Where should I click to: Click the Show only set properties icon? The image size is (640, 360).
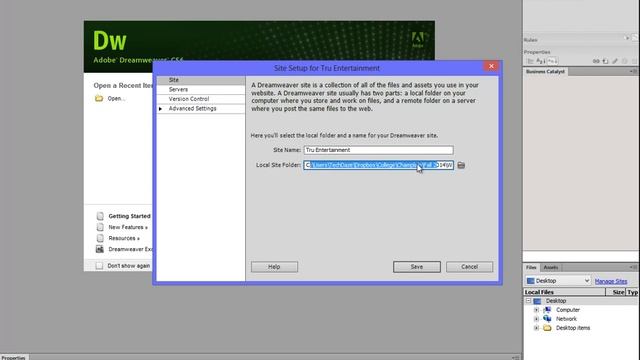pyautogui.click(x=552, y=61)
